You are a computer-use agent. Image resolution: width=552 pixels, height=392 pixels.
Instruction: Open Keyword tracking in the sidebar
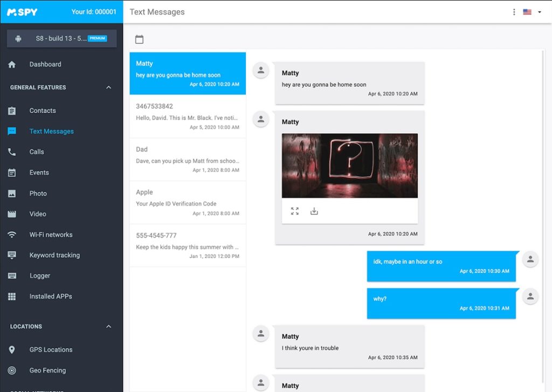(54, 255)
